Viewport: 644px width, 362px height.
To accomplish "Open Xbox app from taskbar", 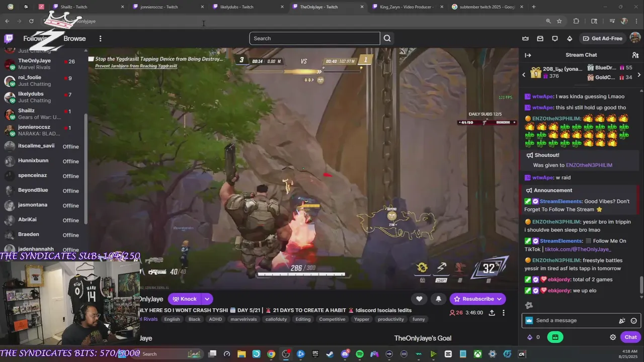I will pos(477,354).
